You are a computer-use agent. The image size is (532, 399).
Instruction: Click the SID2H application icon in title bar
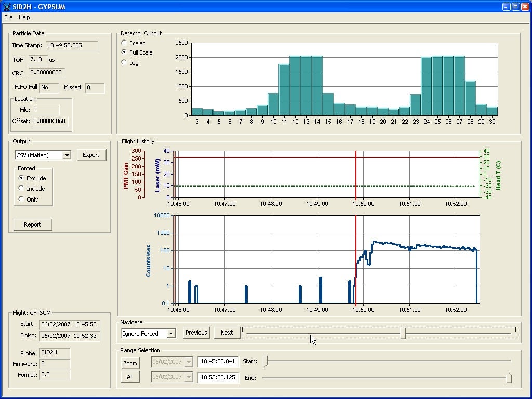pyautogui.click(x=6, y=7)
